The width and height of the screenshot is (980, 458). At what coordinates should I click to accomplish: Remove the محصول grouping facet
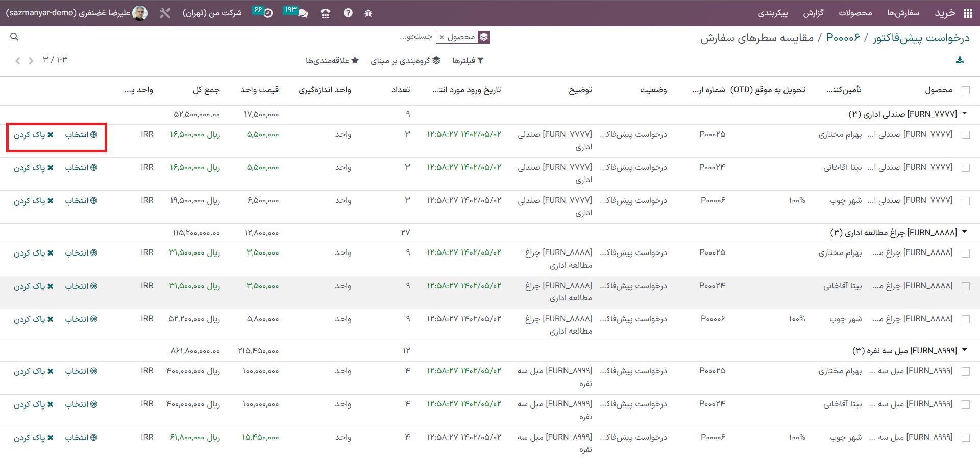[442, 37]
